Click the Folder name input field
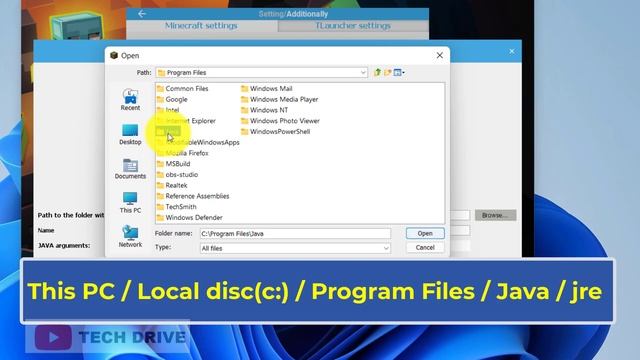Viewport: 640px width, 360px height. point(295,233)
